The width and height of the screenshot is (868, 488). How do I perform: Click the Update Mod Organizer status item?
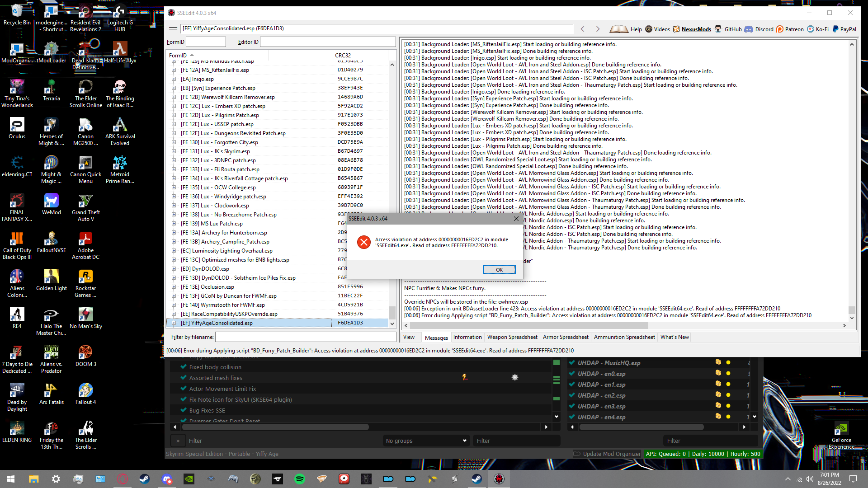[607, 454]
